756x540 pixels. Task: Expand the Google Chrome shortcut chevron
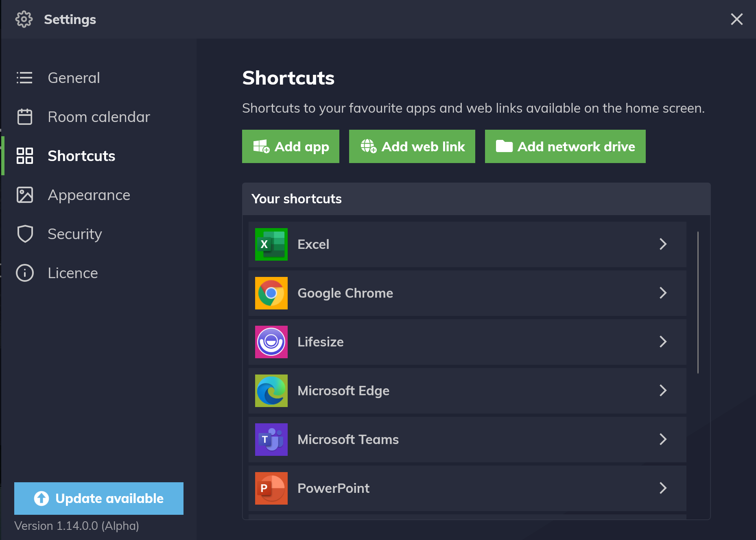[663, 293]
